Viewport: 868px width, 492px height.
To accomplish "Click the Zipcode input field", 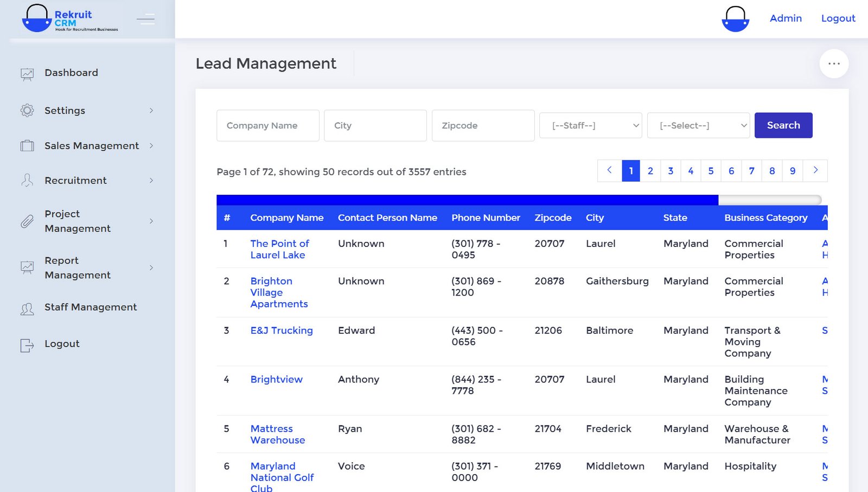I will pyautogui.click(x=483, y=125).
